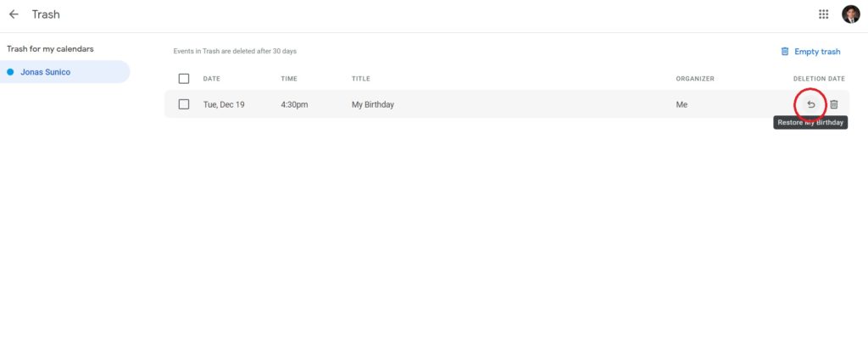Click Empty trash

[810, 52]
